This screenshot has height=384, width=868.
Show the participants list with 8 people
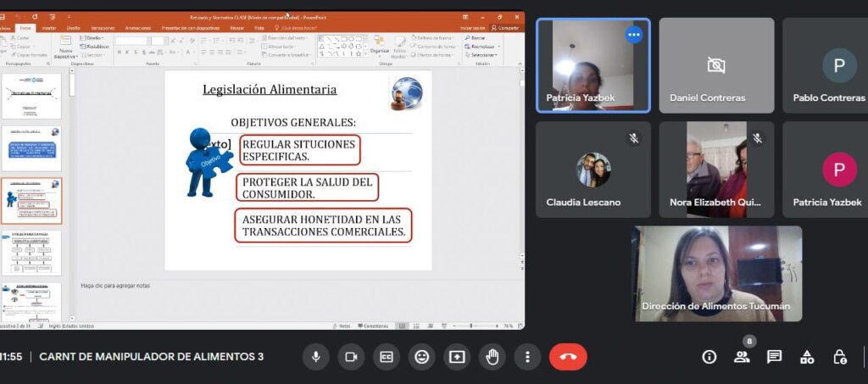742,357
